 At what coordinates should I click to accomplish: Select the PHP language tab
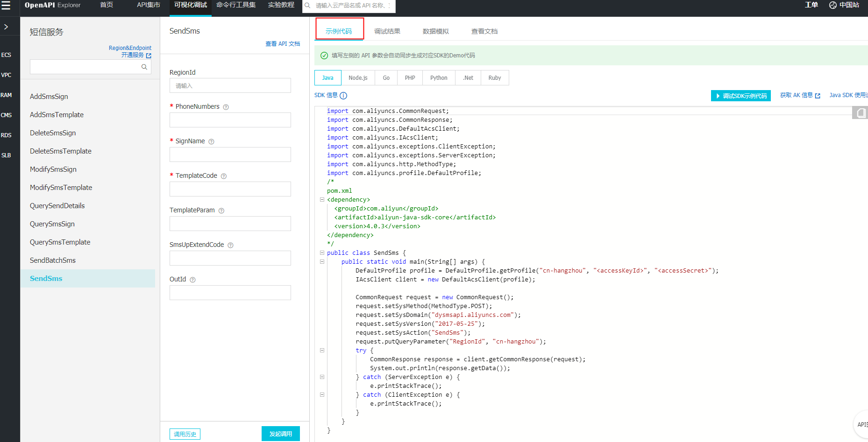pos(410,78)
